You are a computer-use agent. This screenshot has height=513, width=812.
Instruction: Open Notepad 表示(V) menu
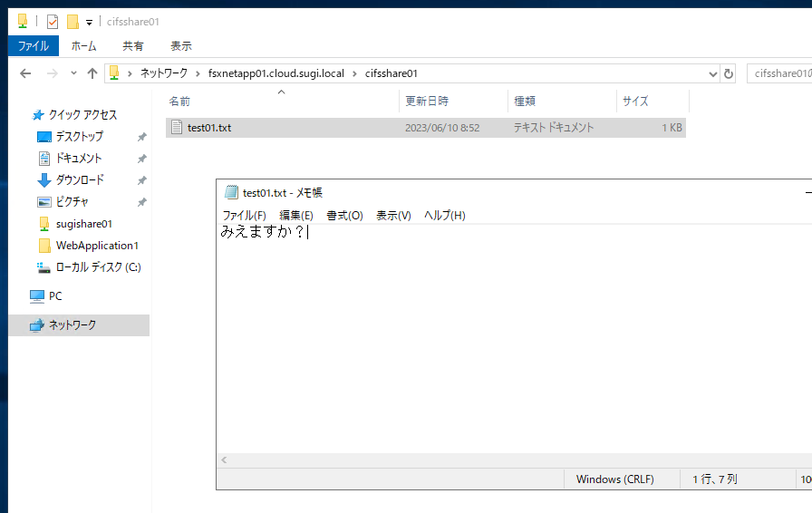coord(393,216)
